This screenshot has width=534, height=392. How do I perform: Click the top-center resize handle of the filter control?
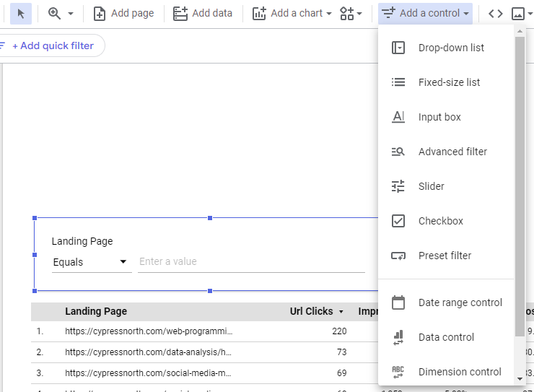coord(210,218)
